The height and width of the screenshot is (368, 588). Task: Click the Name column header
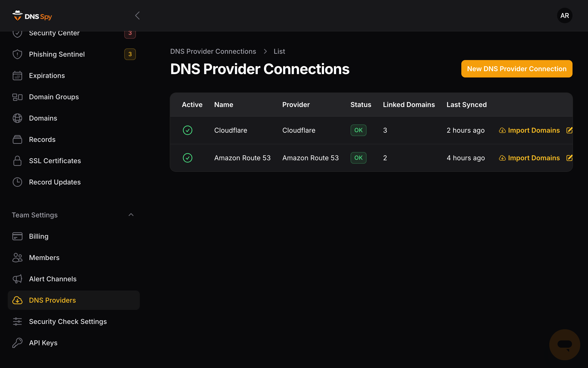coord(224,105)
